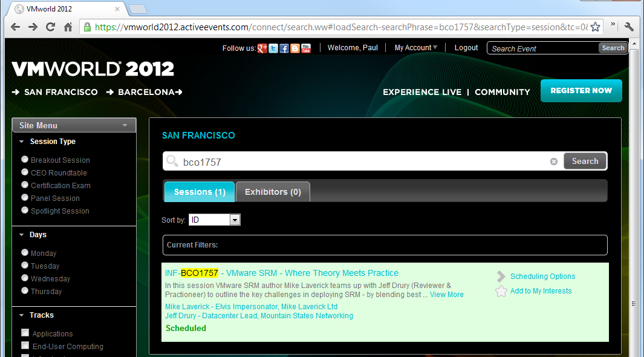This screenshot has height=357, width=644.
Task: Click the star icon beside Add to My Interests
Action: click(x=501, y=291)
